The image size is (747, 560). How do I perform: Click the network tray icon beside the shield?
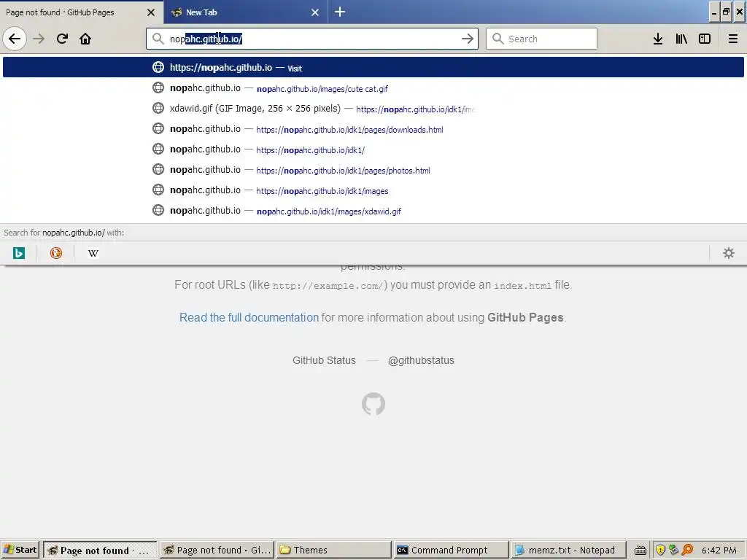[673, 550]
